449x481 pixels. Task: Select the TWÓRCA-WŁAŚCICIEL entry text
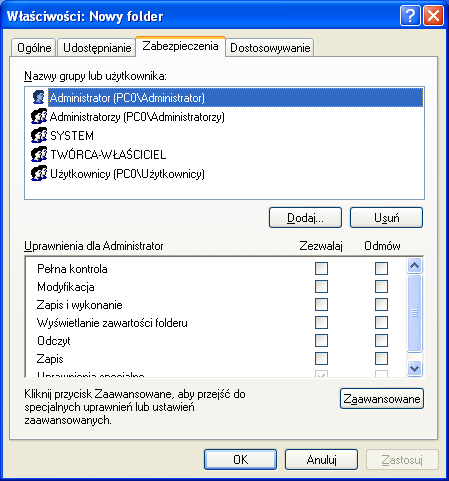[x=108, y=155]
